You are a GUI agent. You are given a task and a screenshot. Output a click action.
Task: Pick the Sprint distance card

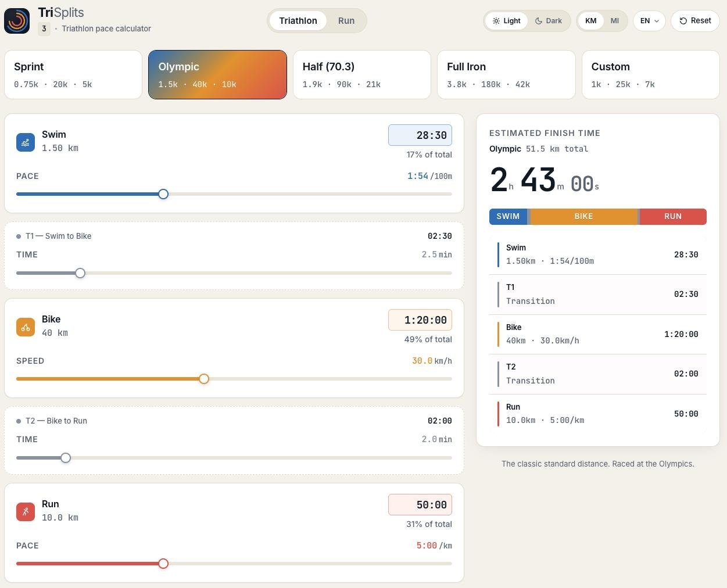click(73, 75)
